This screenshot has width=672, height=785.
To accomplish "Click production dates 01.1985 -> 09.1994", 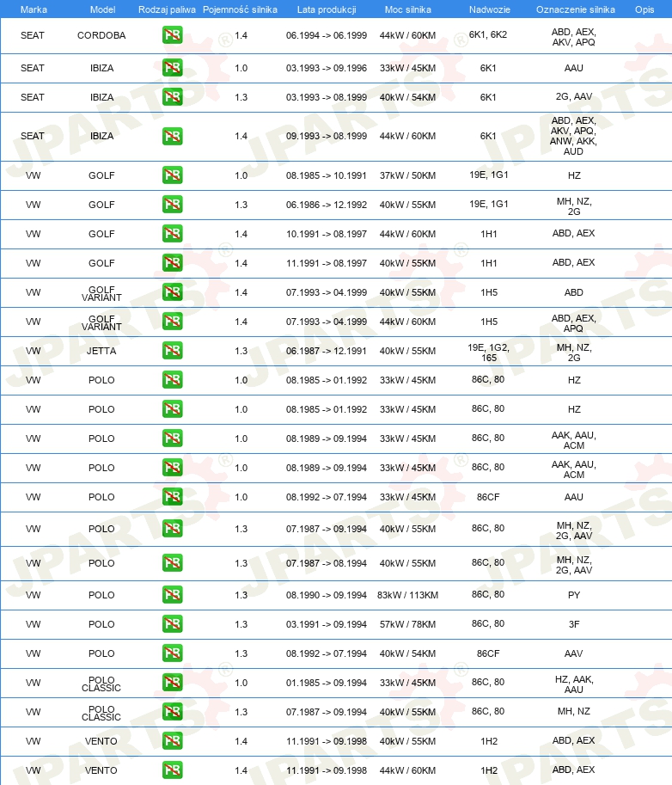I will (327, 683).
